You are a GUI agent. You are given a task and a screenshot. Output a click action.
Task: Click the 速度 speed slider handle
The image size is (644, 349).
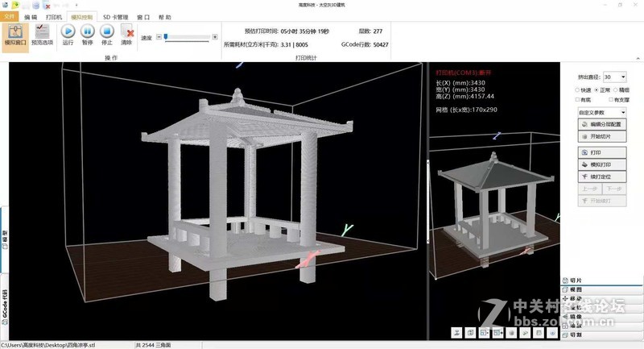166,37
